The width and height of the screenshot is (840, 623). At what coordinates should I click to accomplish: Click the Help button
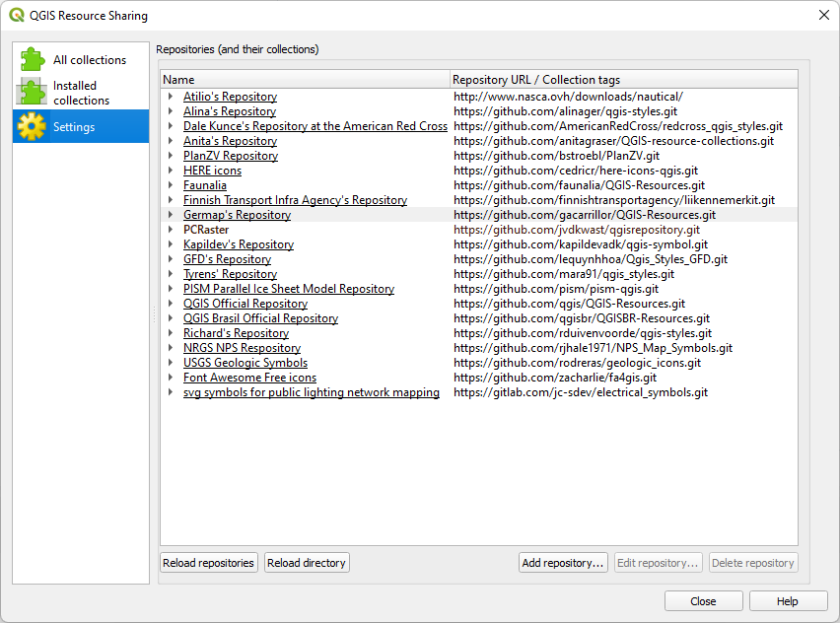788,600
